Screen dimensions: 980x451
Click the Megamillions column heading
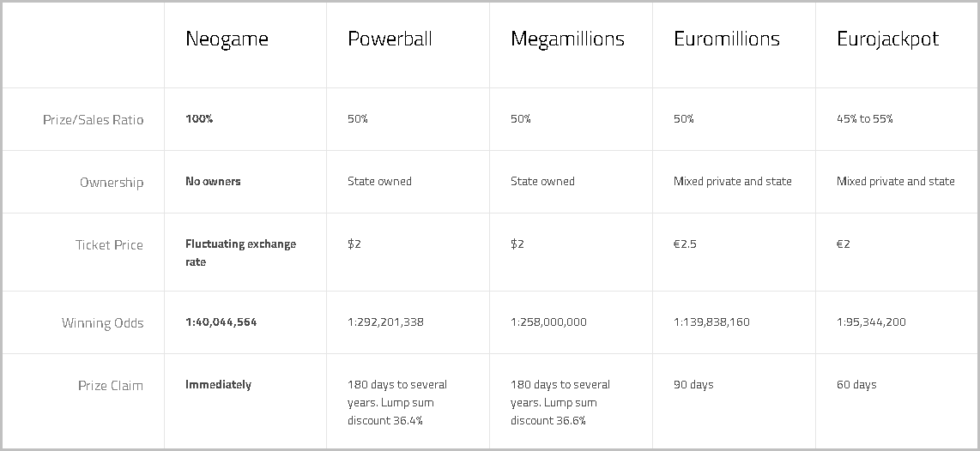567,39
